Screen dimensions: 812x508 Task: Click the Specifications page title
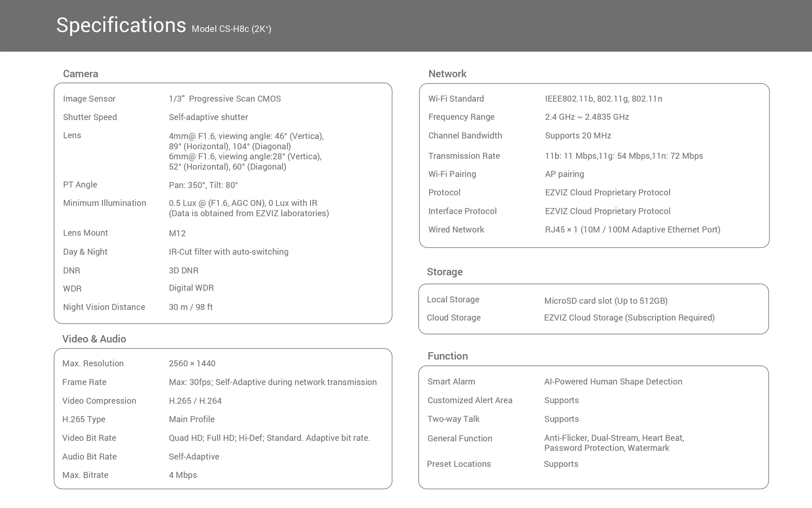(x=121, y=25)
